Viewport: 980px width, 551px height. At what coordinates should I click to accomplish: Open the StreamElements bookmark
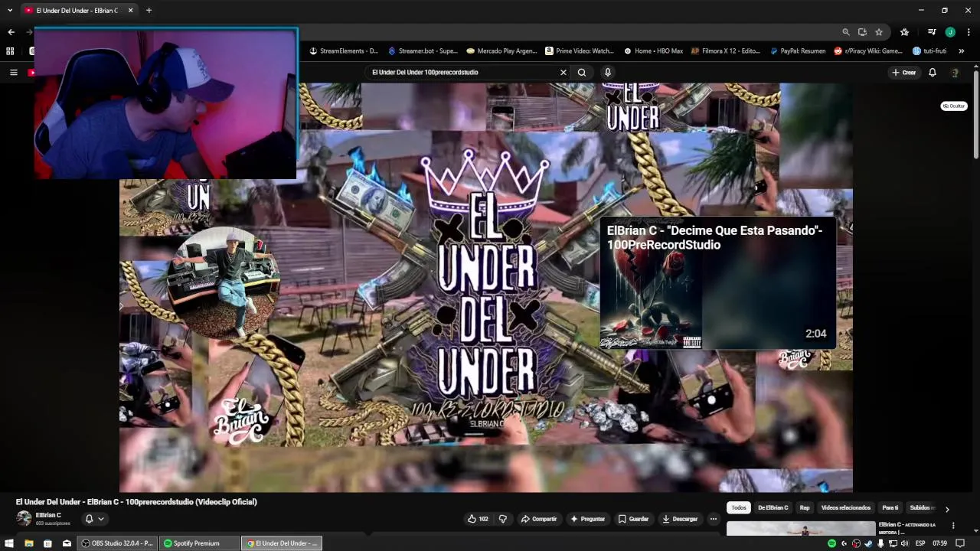point(344,51)
